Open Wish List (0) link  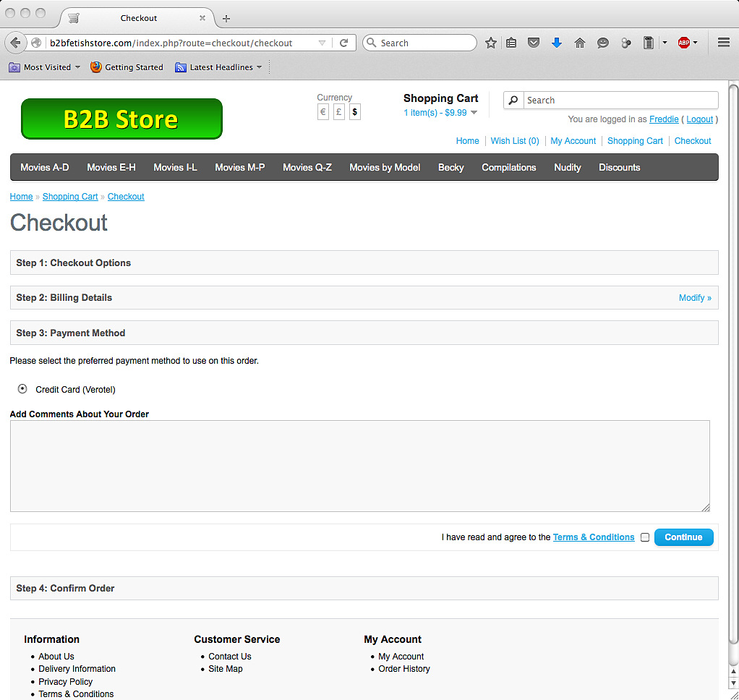pos(515,141)
